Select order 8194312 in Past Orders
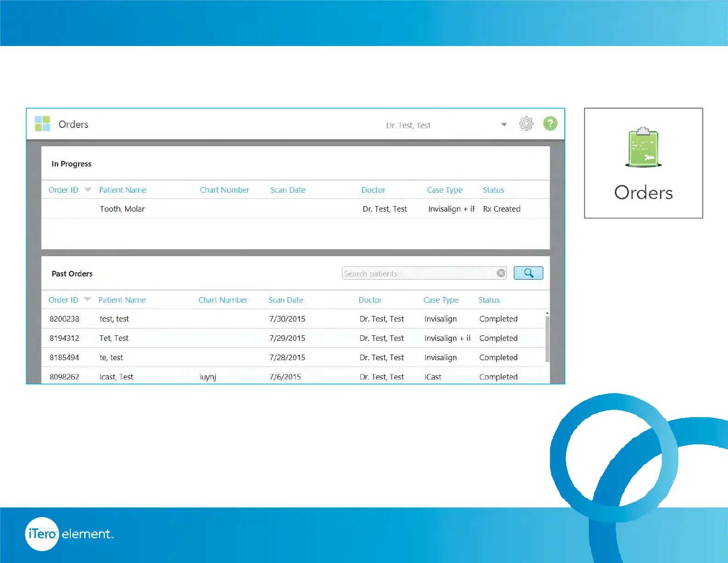The height and width of the screenshot is (563, 728). pos(293,338)
